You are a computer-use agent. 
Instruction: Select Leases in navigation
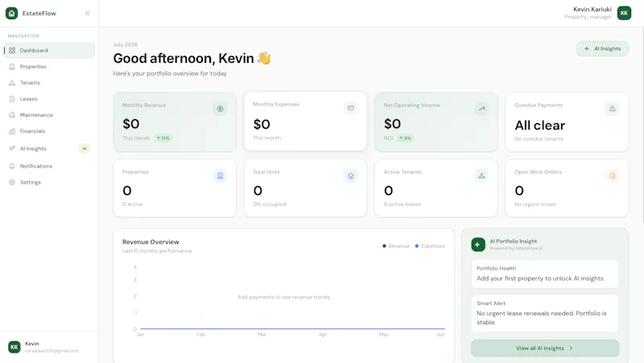tap(49, 99)
